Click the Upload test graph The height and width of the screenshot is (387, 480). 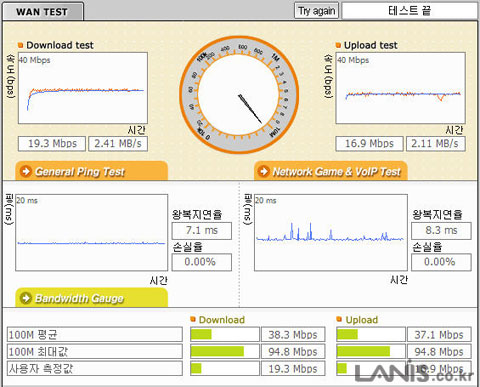click(x=400, y=88)
